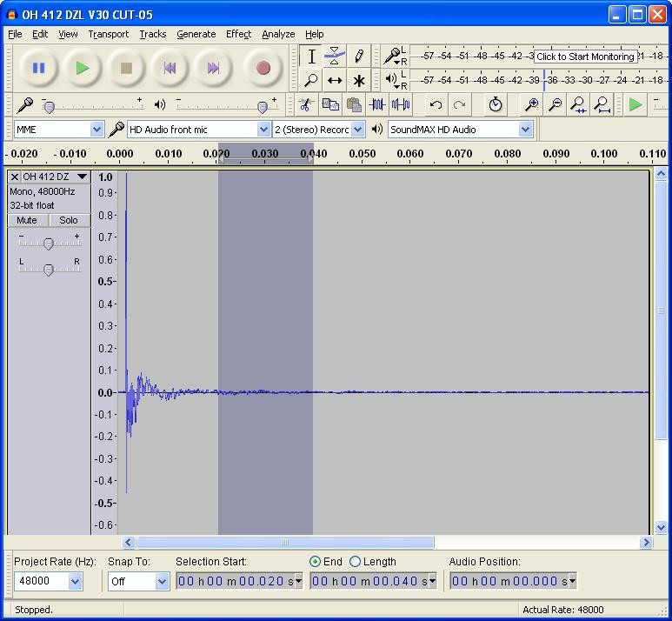Select the Zoom magnifier tool
The height and width of the screenshot is (621, 672).
tap(311, 80)
